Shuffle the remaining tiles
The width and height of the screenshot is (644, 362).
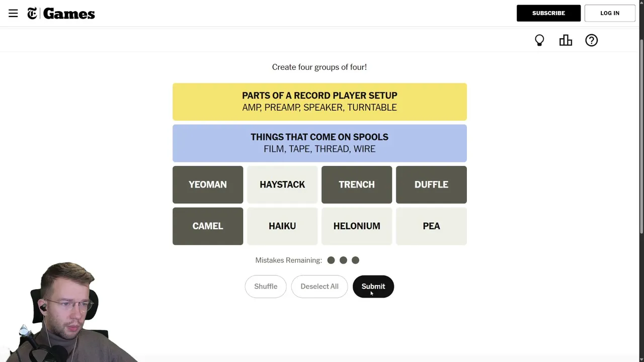pyautogui.click(x=266, y=287)
